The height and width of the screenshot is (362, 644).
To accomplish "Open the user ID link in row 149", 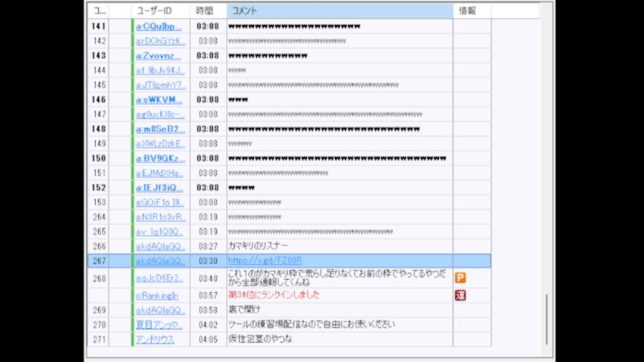I will (161, 144).
